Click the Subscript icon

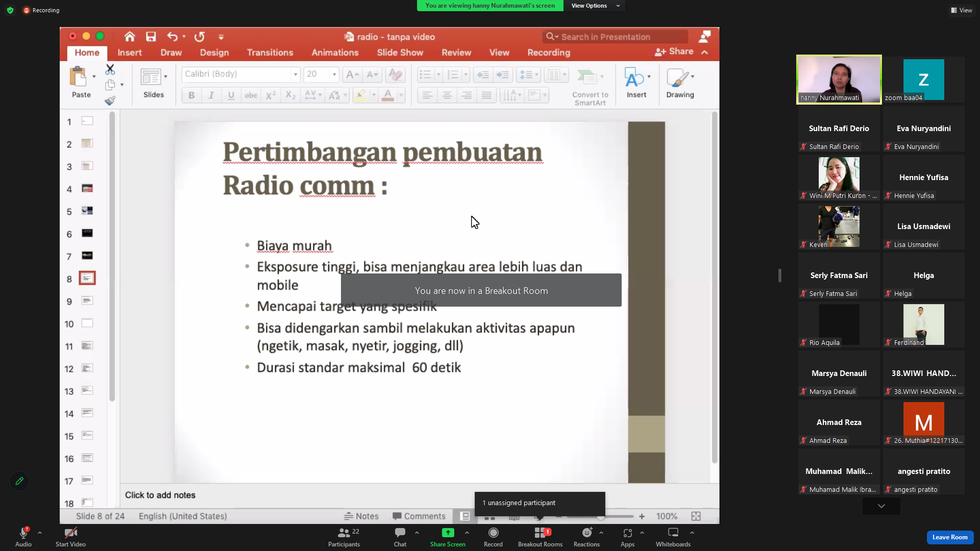click(290, 95)
